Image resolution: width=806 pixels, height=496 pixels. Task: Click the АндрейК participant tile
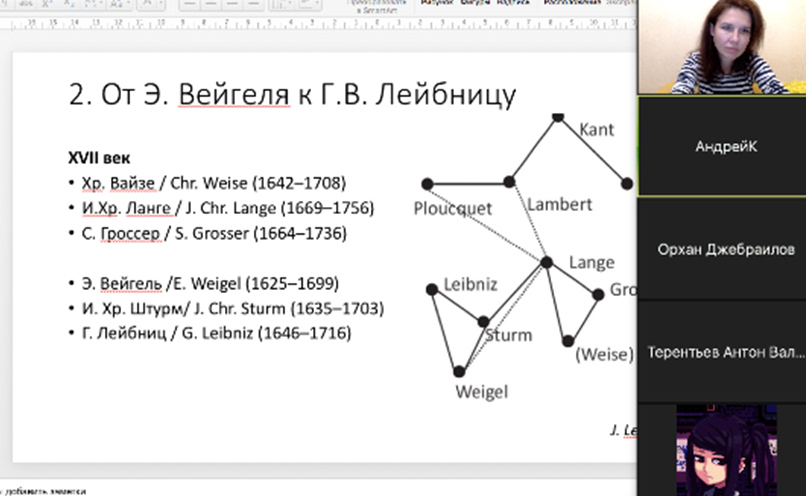[x=721, y=146]
